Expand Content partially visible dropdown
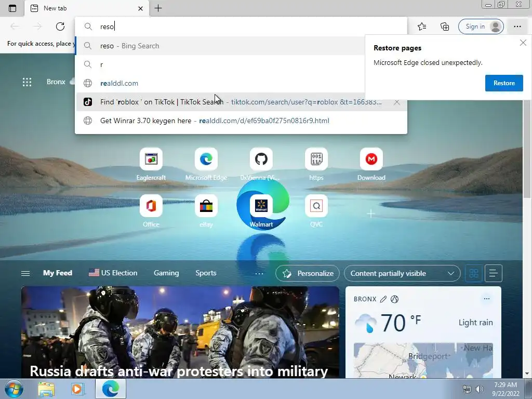 (x=402, y=273)
